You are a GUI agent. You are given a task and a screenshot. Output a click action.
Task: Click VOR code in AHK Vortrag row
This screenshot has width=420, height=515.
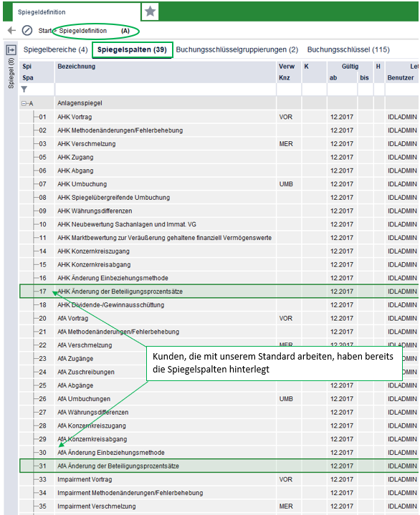coord(285,117)
